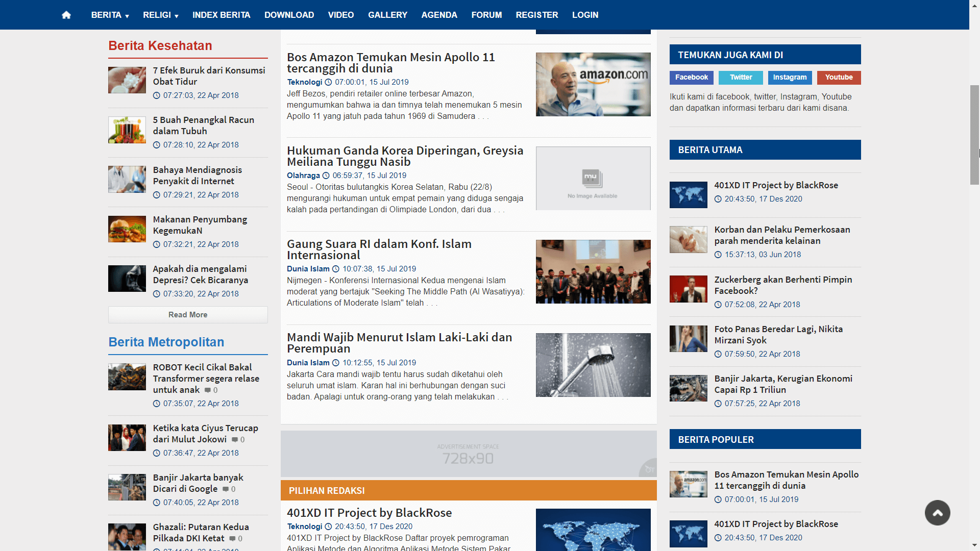980x551 pixels.
Task: Open the RELIGI dropdown menu
Action: (160, 15)
